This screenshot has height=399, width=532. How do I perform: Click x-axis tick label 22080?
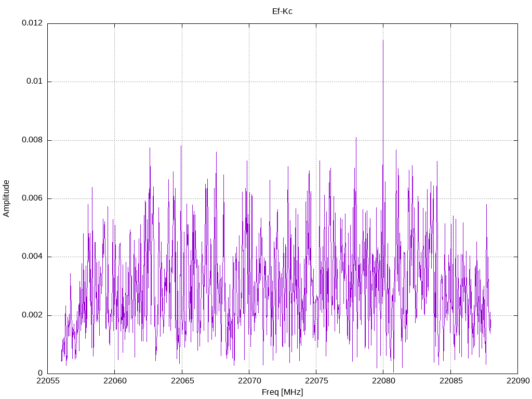(x=383, y=381)
